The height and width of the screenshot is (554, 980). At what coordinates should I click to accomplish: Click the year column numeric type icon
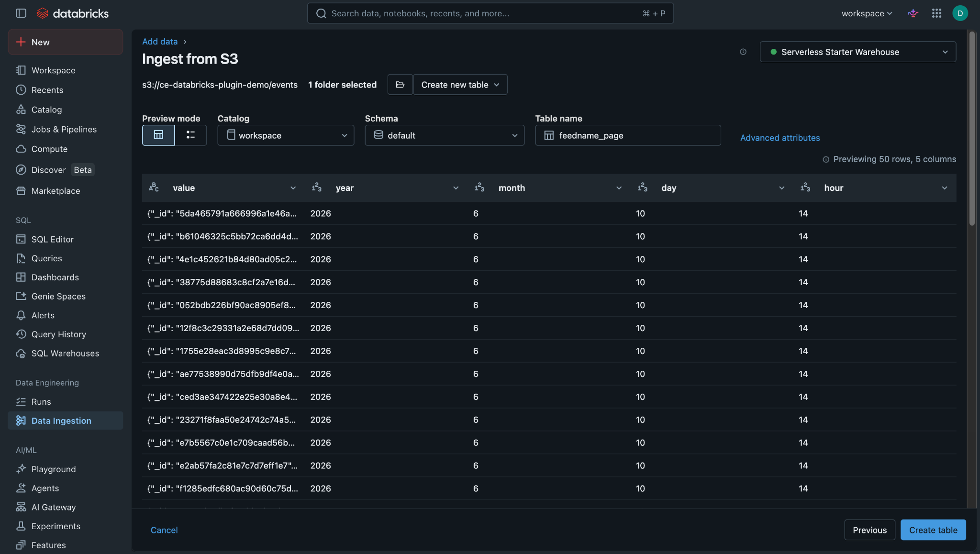(x=316, y=188)
